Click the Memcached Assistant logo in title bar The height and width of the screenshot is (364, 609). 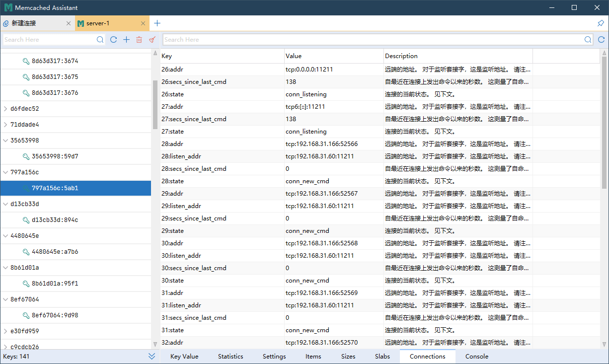click(8, 7)
